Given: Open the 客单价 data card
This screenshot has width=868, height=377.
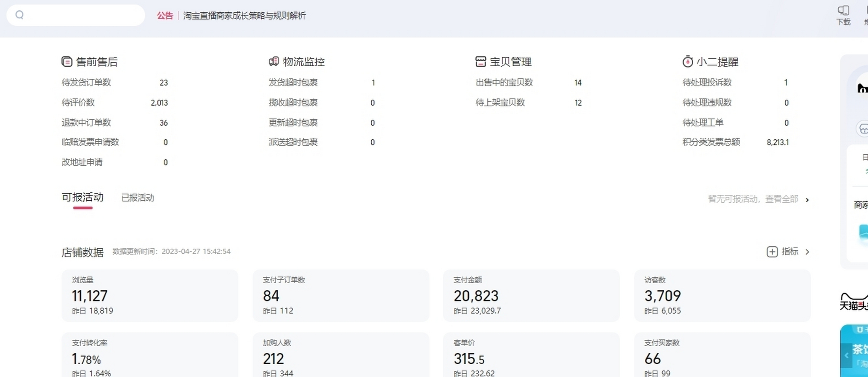Looking at the screenshot, I should (x=531, y=355).
